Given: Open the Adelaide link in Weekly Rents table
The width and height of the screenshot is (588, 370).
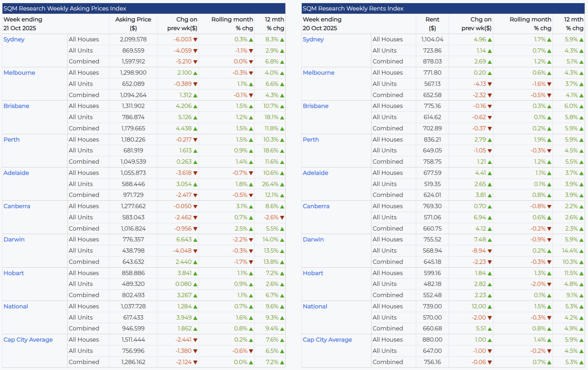Looking at the screenshot, I should 315,173.
